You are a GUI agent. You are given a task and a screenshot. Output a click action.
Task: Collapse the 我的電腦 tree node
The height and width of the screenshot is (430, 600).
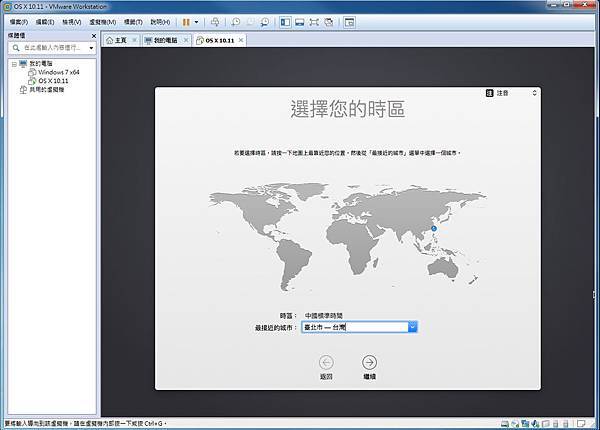tap(13, 63)
